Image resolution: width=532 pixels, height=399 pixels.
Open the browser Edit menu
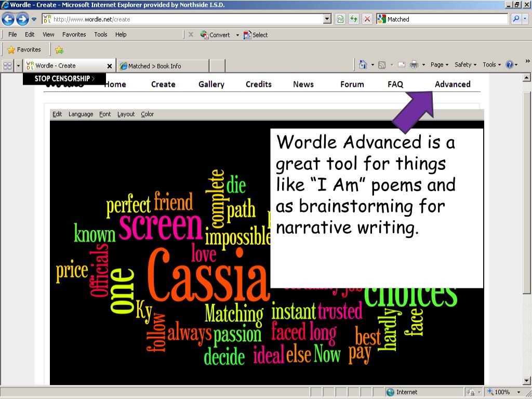click(x=30, y=35)
